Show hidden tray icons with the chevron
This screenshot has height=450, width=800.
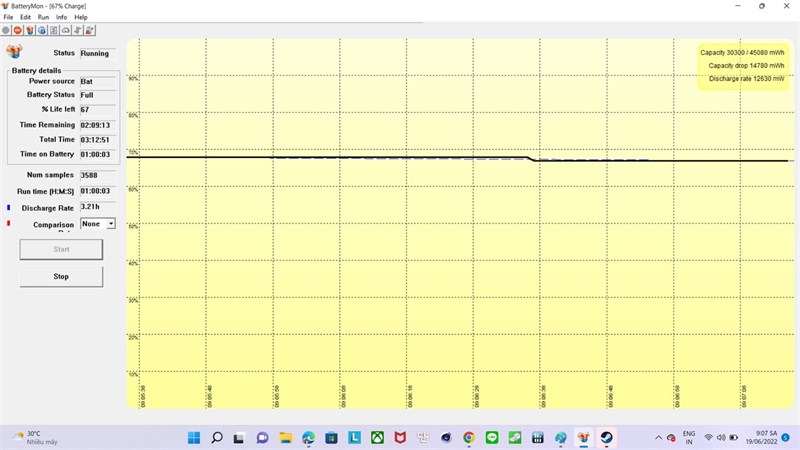point(659,438)
